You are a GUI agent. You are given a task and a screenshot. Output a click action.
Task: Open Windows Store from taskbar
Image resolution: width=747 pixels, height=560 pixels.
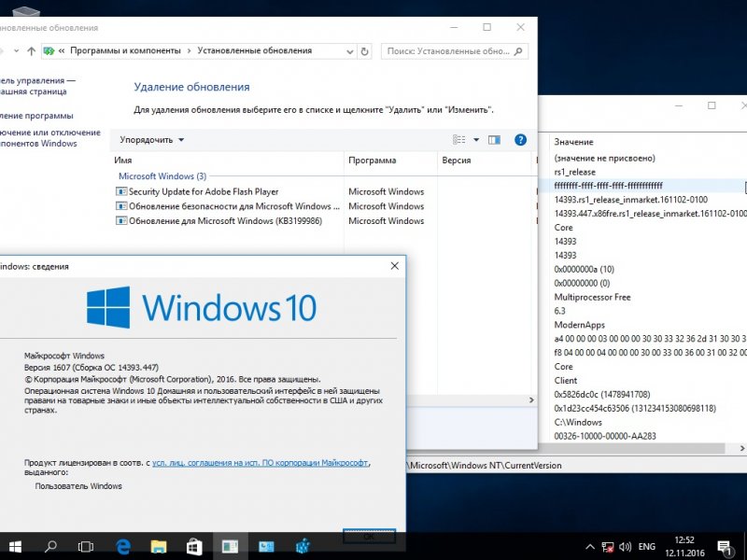[194, 546]
